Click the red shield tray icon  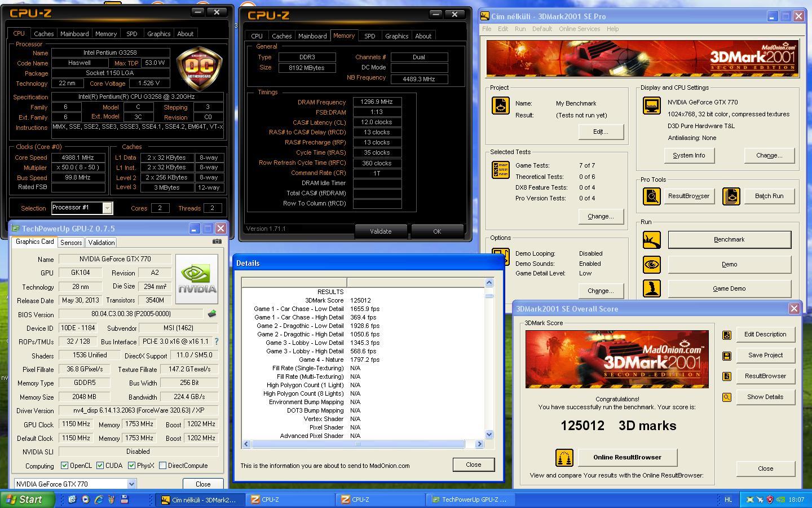click(770, 500)
